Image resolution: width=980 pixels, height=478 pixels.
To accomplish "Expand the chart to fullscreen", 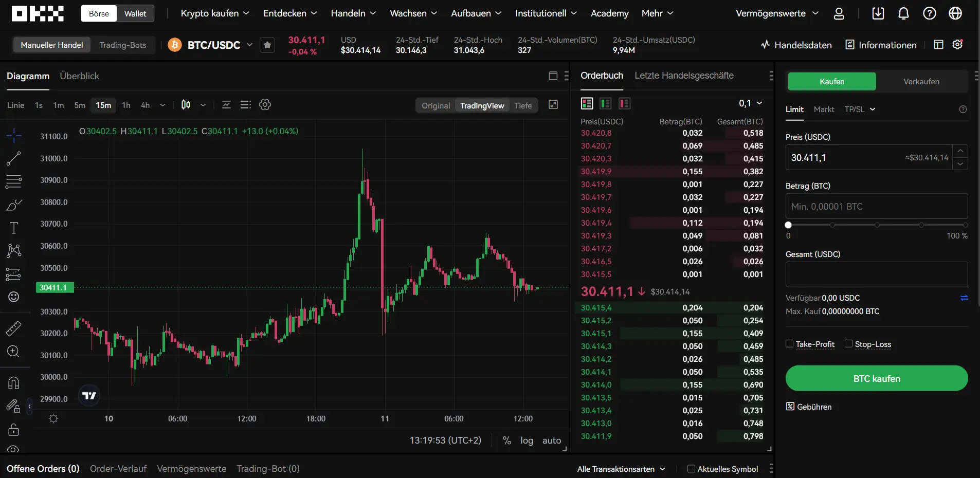I will pos(553,105).
